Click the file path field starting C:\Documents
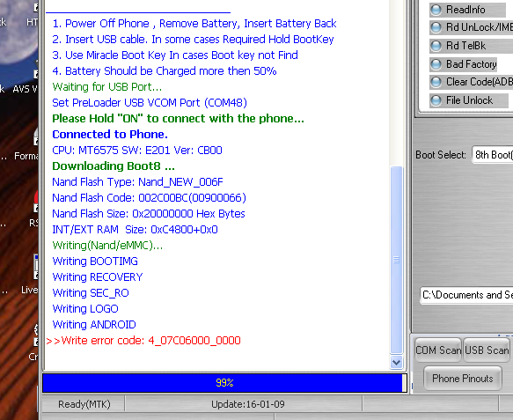 point(466,295)
